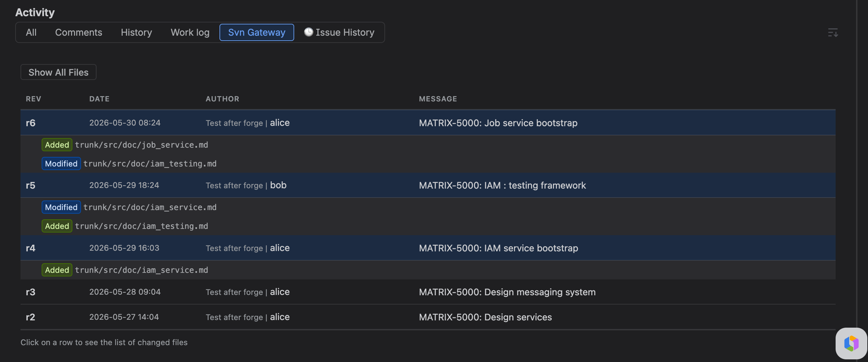Click added file iam_testing.md under r5
This screenshot has width=868, height=362.
click(x=141, y=226)
